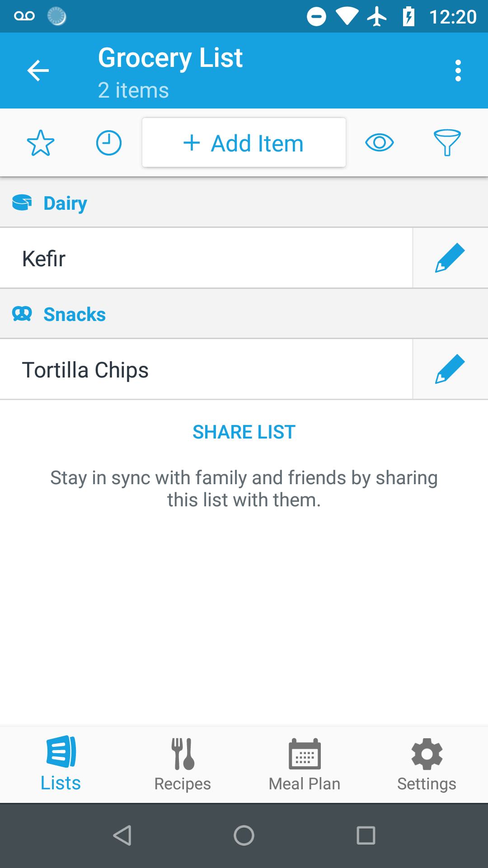
Task: Collapse the Snacks category header
Action: coord(244,314)
